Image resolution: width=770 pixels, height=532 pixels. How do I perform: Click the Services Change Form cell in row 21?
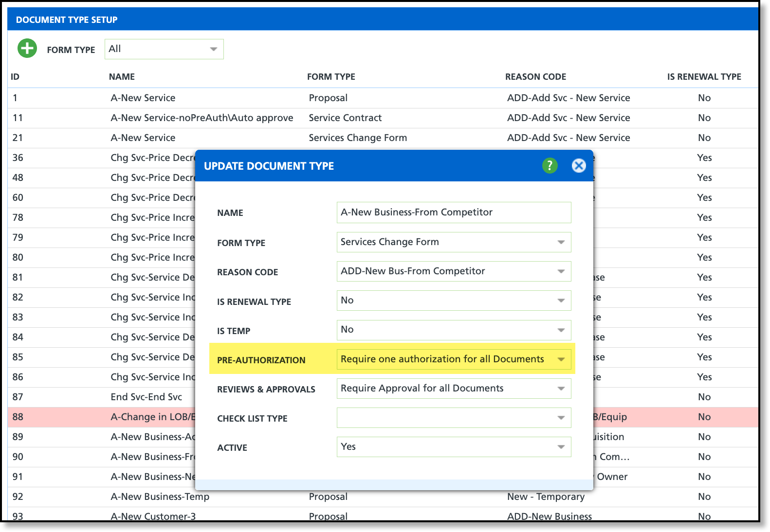[358, 138]
